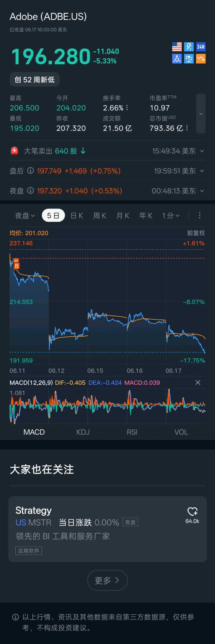Tap the green down arrow after 640 股

pos(83,151)
